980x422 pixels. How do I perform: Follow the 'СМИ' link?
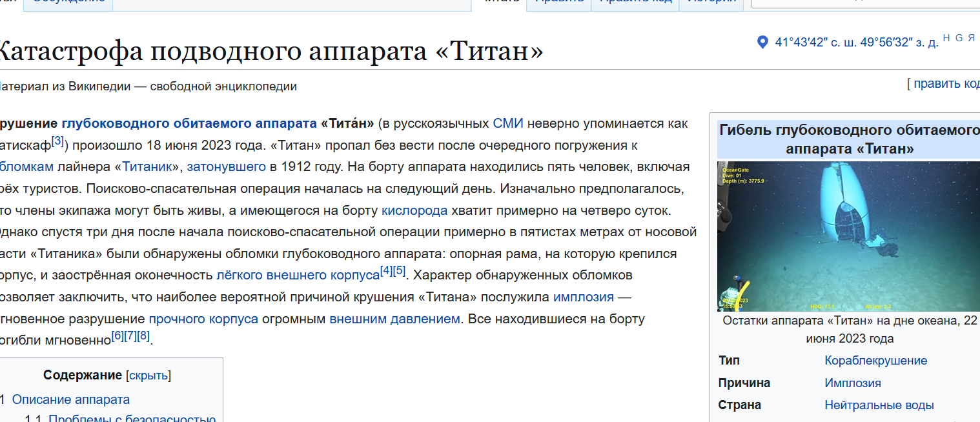click(x=508, y=123)
